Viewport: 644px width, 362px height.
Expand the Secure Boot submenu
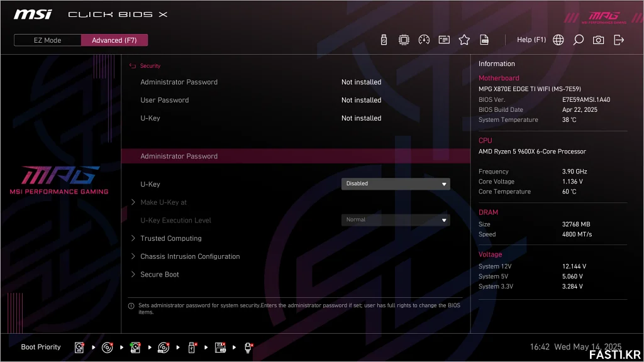pyautogui.click(x=159, y=274)
